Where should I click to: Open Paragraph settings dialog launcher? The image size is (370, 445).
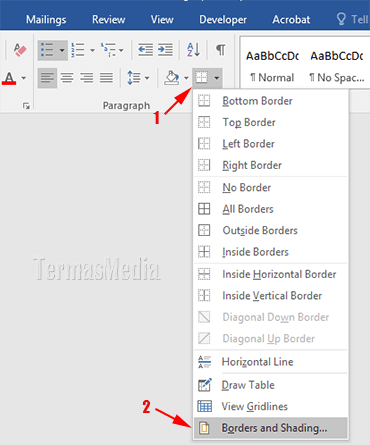pyautogui.click(x=26, y=106)
